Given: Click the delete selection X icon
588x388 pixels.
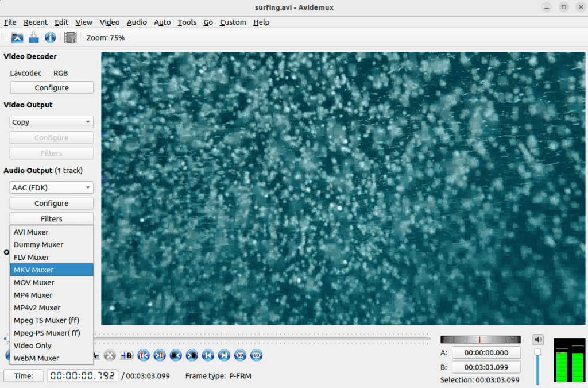Looking at the screenshot, I should pos(110,355).
